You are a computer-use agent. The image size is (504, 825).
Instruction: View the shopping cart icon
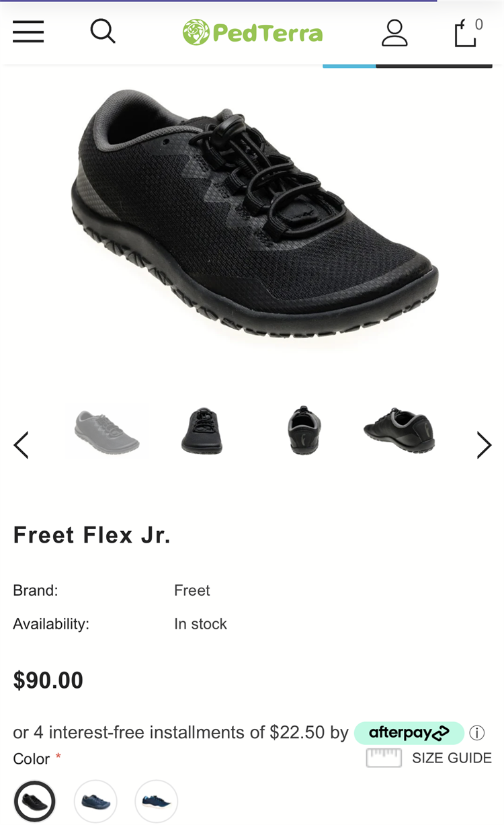pyautogui.click(x=468, y=32)
